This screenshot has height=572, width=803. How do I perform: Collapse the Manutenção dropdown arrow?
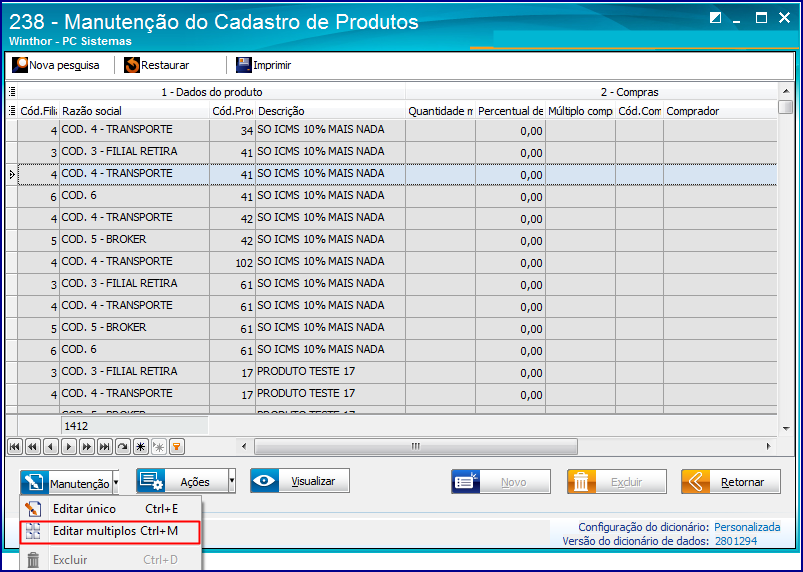coord(116,482)
